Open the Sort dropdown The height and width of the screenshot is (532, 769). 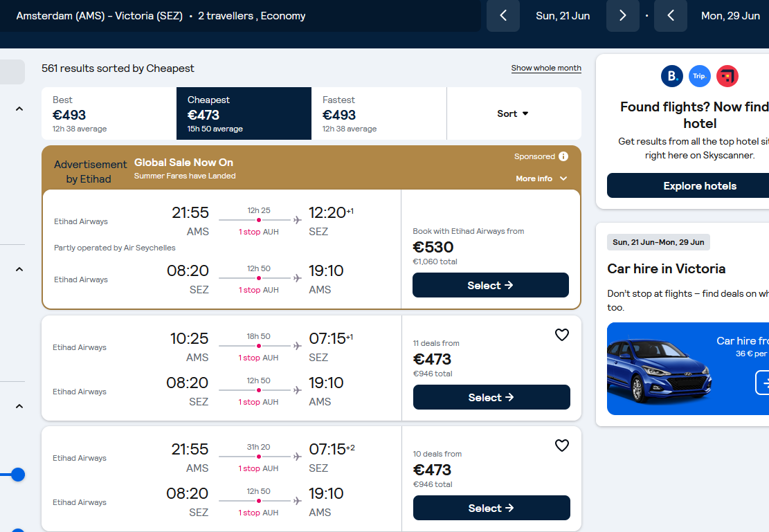pos(514,113)
